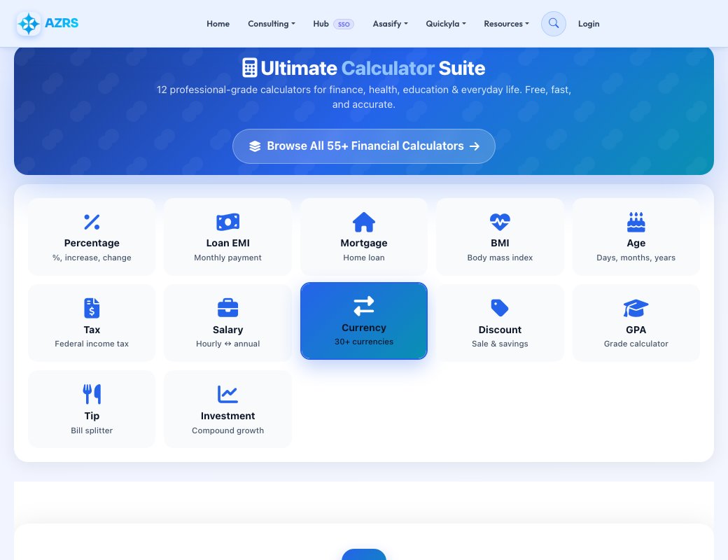
Task: Expand the Resources dropdown menu
Action: pos(506,24)
